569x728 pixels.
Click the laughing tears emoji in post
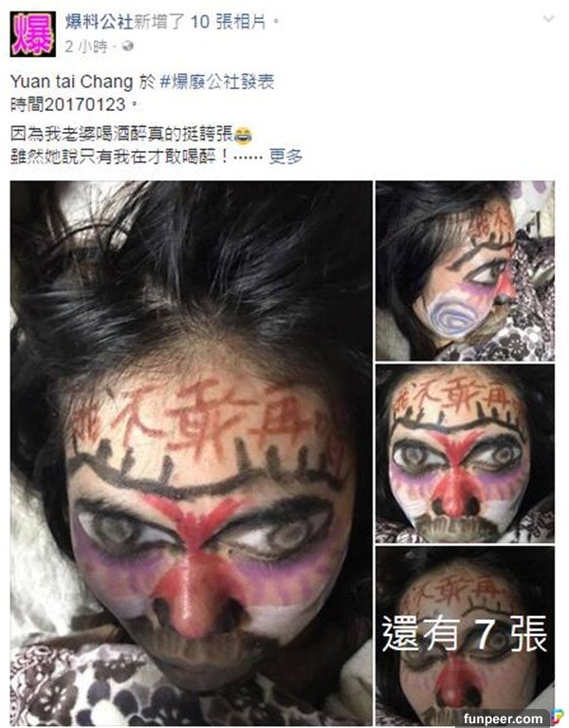click(243, 136)
